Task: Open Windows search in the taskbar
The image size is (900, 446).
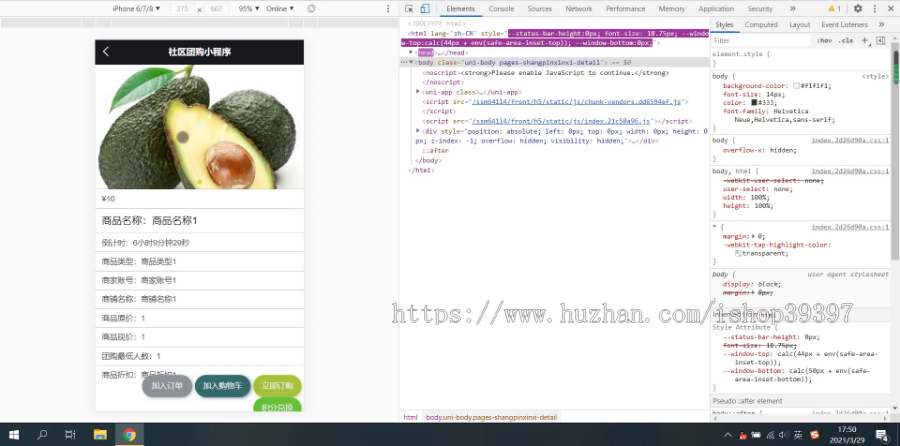Action: tap(42, 435)
